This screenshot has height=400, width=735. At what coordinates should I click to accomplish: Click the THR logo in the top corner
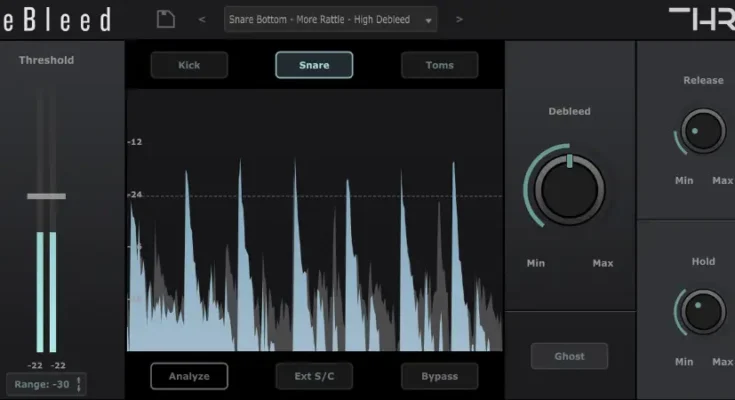pyautogui.click(x=700, y=19)
